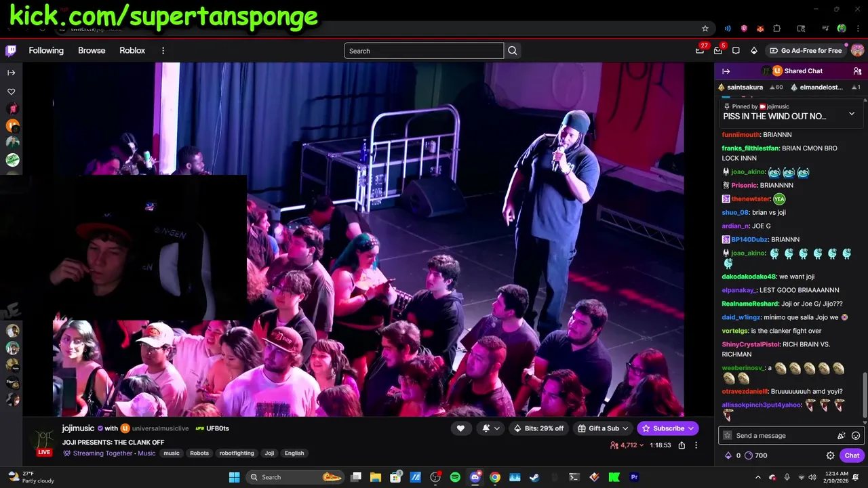
Task: Open browser media controls icon
Action: 825,28
